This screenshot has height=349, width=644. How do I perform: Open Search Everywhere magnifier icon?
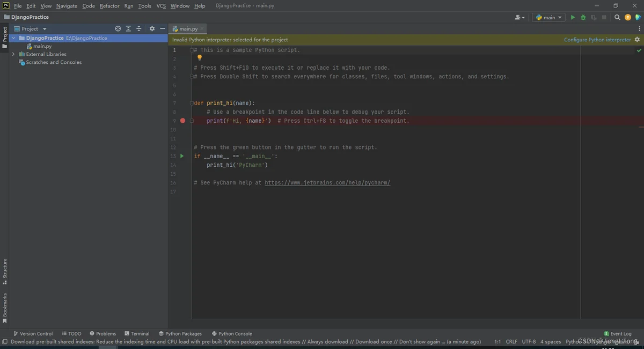[x=617, y=17]
